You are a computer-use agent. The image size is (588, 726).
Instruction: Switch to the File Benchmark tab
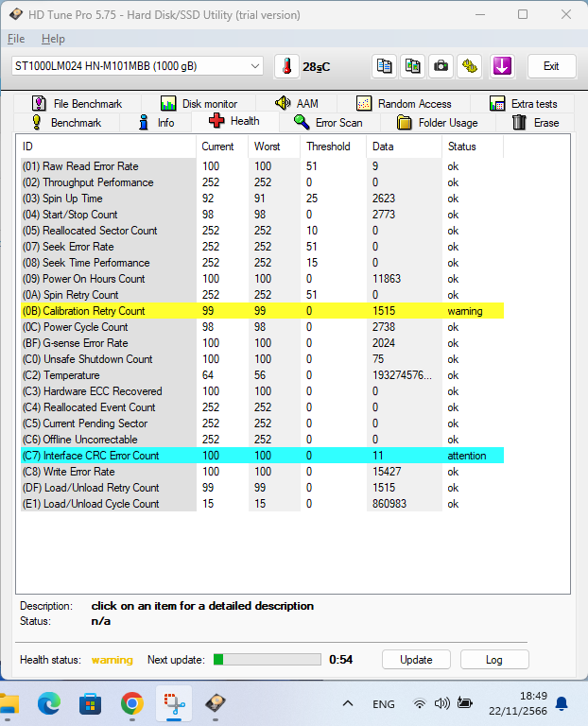pos(77,103)
